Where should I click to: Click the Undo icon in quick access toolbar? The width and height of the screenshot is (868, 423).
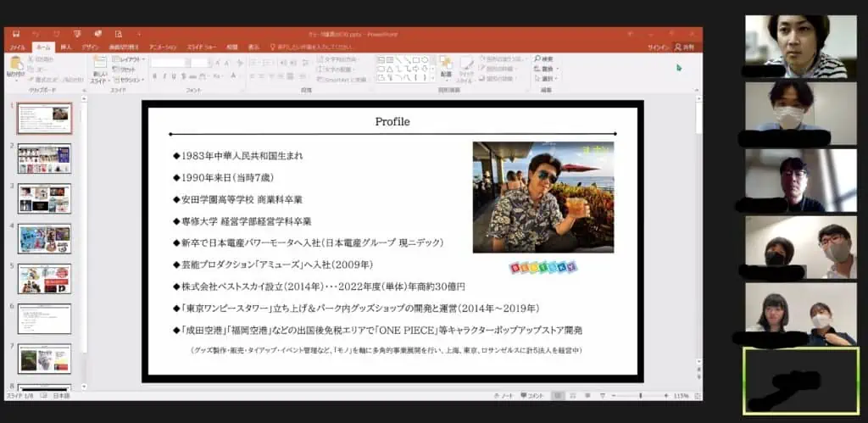(x=36, y=34)
